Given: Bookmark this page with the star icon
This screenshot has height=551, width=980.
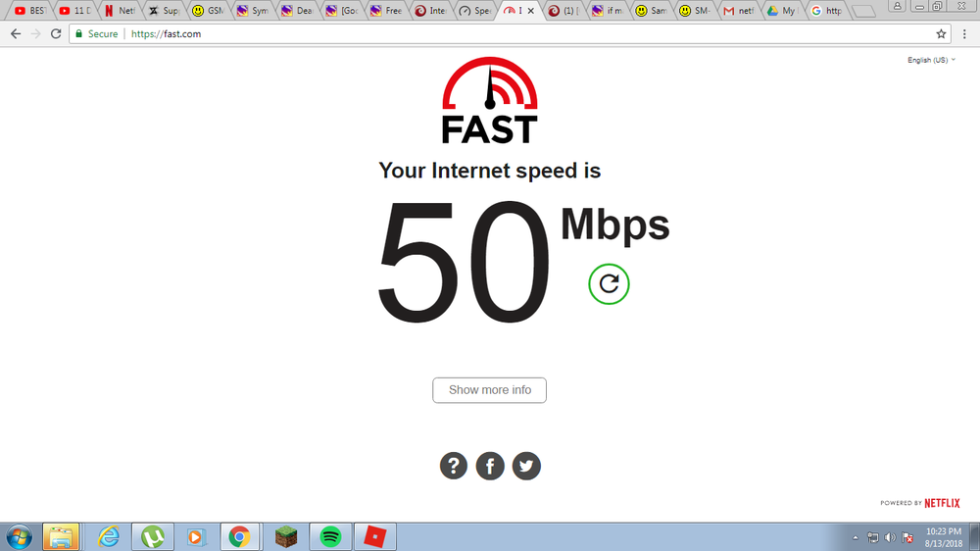Looking at the screenshot, I should coord(941,33).
